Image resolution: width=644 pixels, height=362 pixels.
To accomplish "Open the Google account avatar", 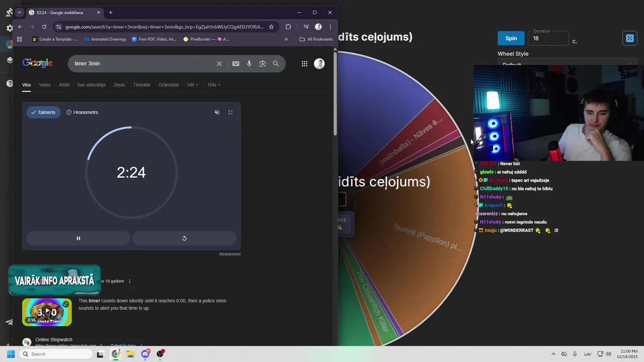I will [319, 63].
